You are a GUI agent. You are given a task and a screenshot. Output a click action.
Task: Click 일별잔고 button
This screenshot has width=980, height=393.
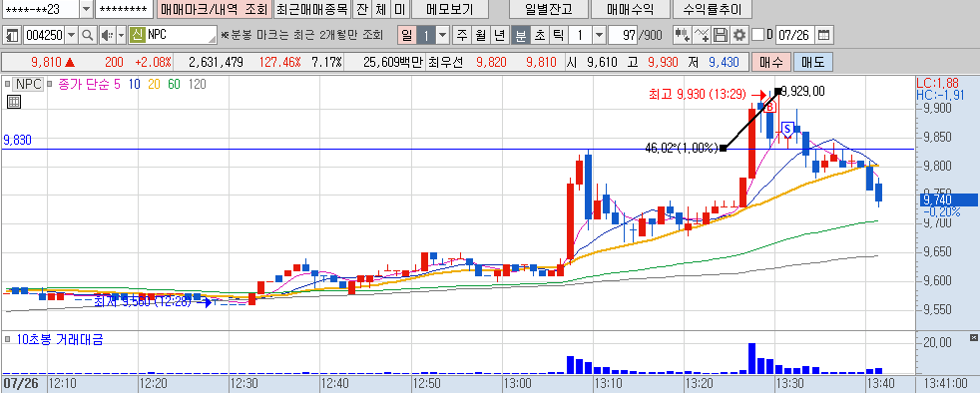point(548,9)
